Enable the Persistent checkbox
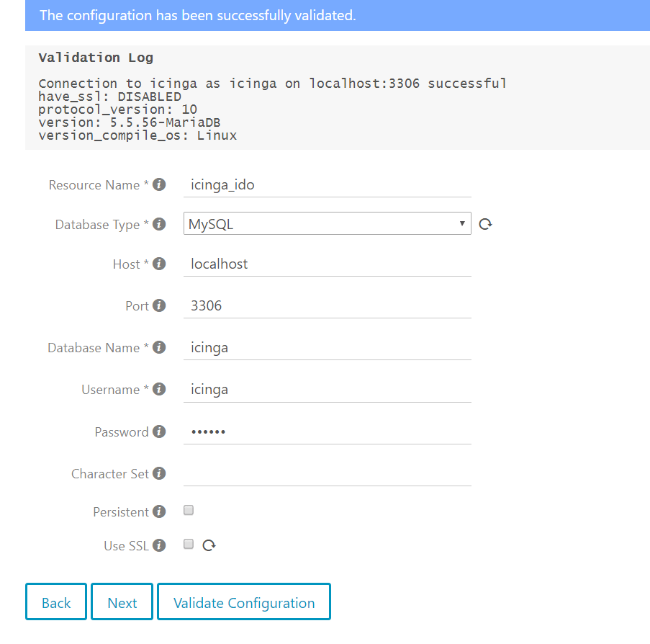Image resolution: width=650 pixels, height=644 pixels. (189, 511)
